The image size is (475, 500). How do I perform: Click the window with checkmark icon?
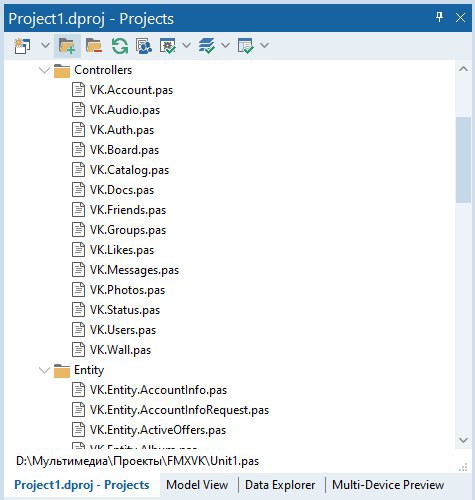pyautogui.click(x=246, y=46)
